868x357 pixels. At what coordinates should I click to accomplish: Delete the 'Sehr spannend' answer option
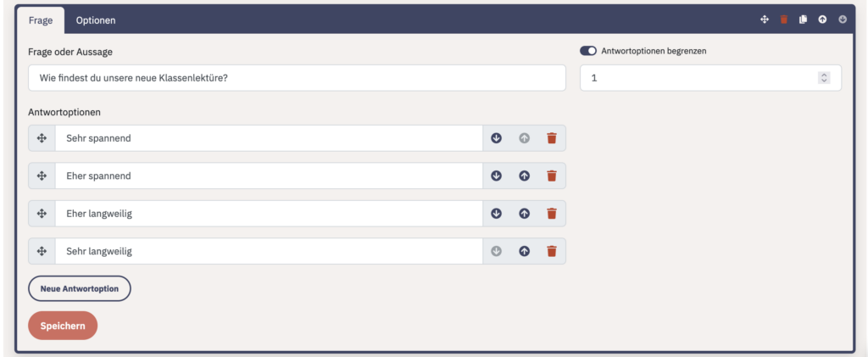point(551,138)
